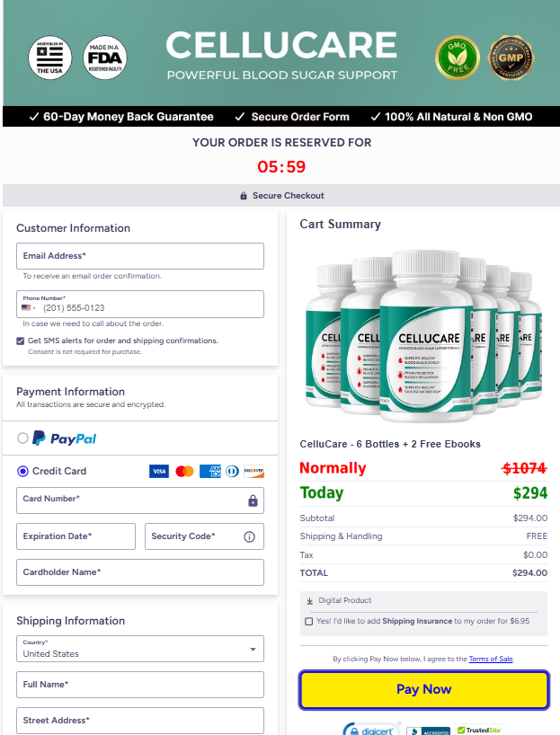This screenshot has width=560, height=735.
Task: Click the yellow Pay Now button
Action: pos(424,689)
